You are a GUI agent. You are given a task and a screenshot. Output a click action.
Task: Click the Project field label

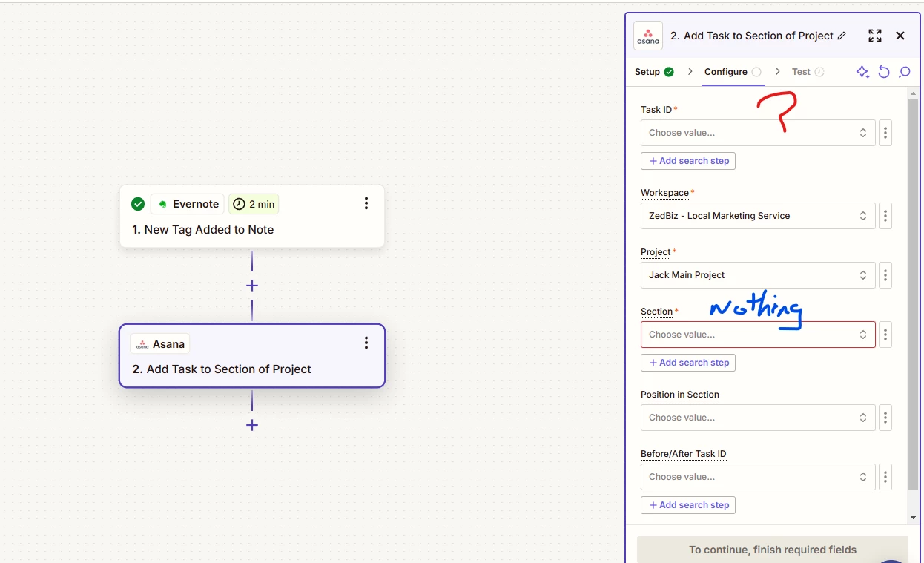(x=656, y=252)
